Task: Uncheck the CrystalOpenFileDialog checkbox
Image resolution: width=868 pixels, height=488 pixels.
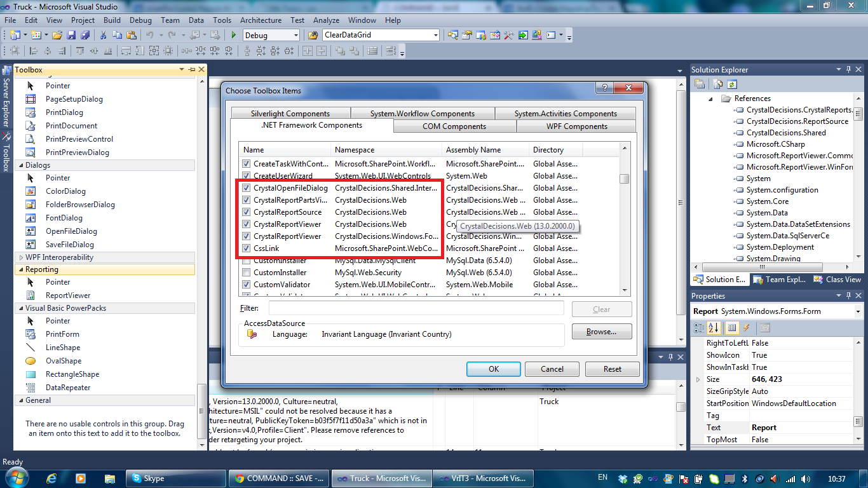Action: [247, 188]
